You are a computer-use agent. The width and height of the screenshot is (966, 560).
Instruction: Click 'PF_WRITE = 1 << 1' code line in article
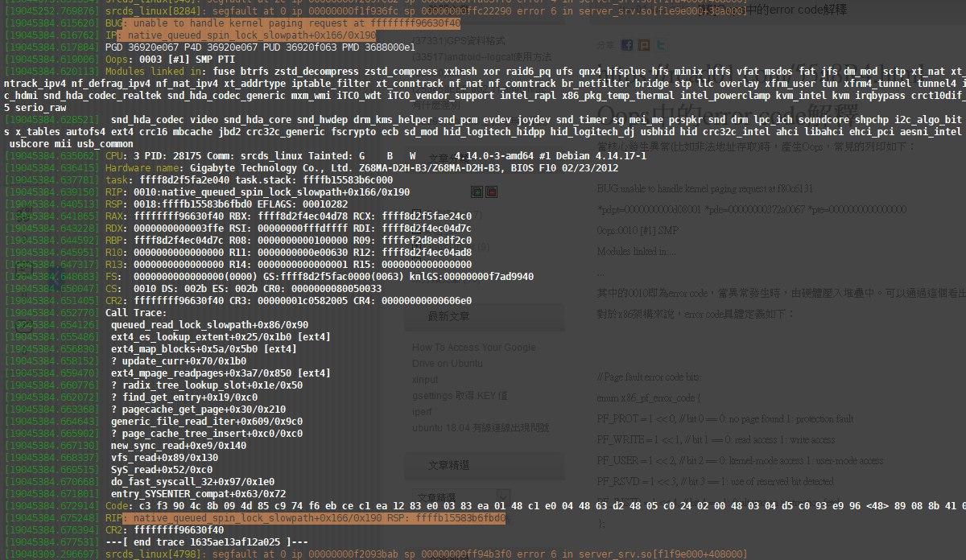tap(716, 439)
